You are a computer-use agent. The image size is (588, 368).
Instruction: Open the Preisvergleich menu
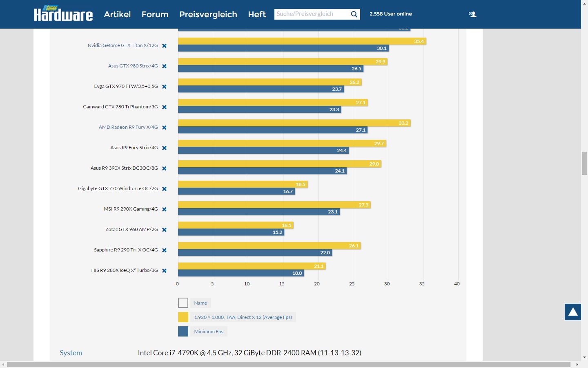[x=208, y=14]
